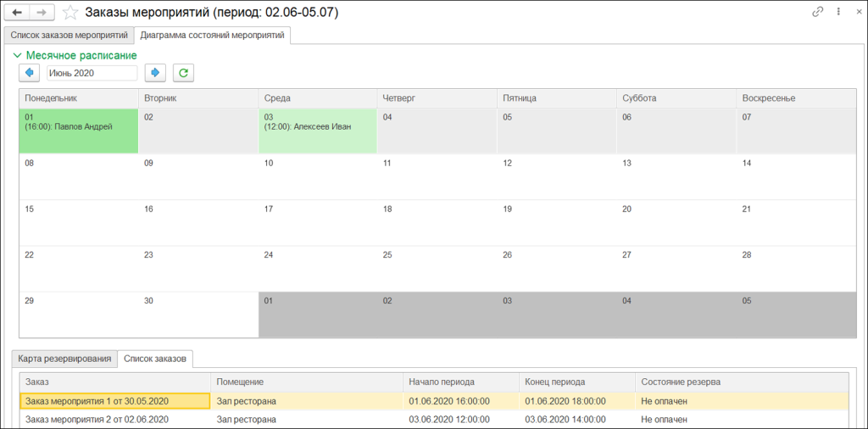Refresh the monthly schedule
Image resolution: width=868 pixels, height=429 pixels.
[183, 73]
